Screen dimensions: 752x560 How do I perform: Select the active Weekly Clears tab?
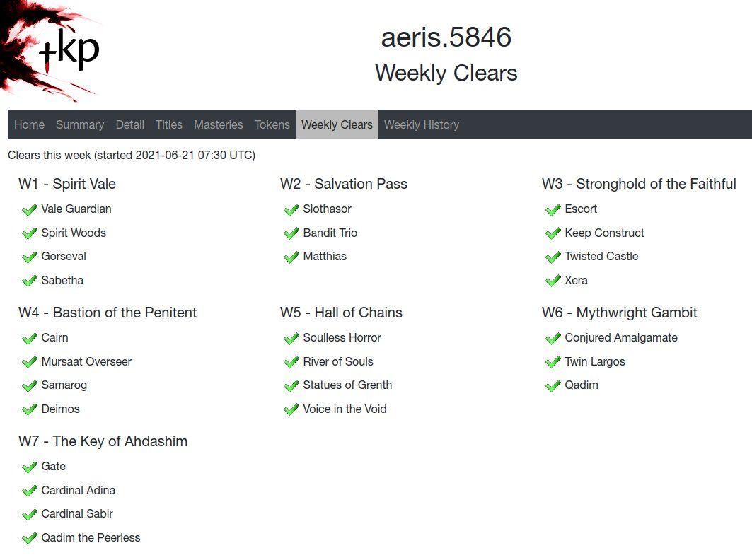pyautogui.click(x=337, y=124)
